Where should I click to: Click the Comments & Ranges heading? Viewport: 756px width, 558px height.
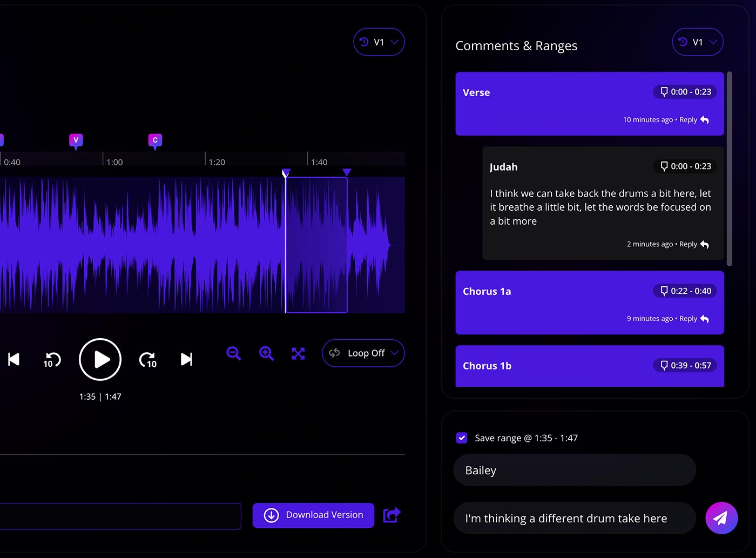[516, 46]
